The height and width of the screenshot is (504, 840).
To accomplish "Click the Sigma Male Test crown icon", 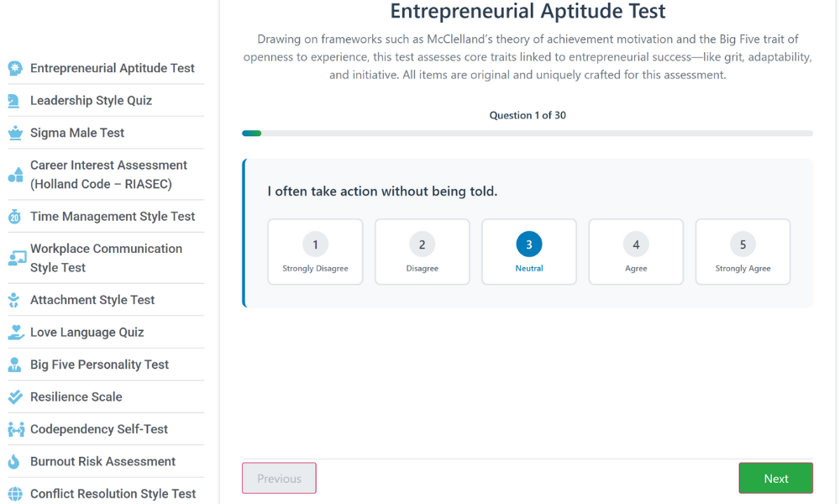I will (14, 133).
